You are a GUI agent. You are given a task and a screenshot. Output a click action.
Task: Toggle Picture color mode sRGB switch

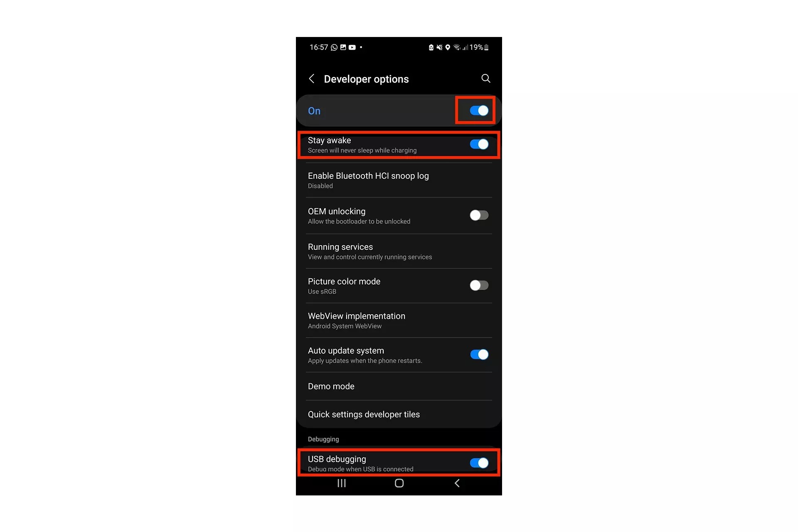pos(478,285)
